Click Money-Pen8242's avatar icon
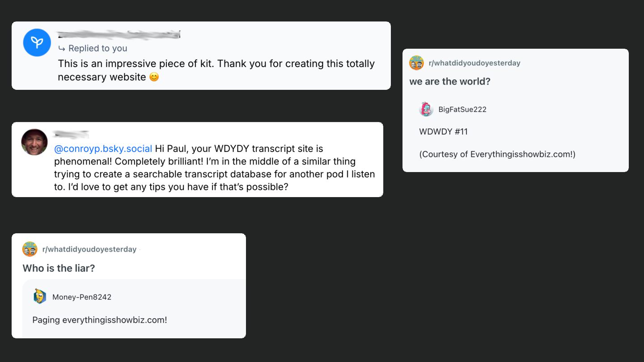The width and height of the screenshot is (644, 362). (40, 297)
